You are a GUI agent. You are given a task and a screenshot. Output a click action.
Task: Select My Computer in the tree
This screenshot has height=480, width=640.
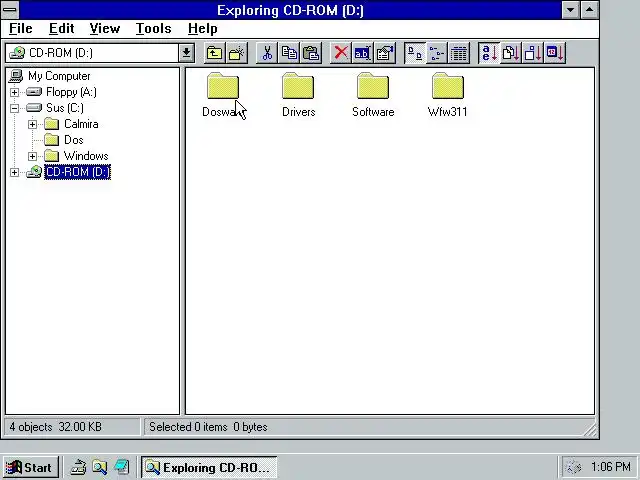point(59,76)
